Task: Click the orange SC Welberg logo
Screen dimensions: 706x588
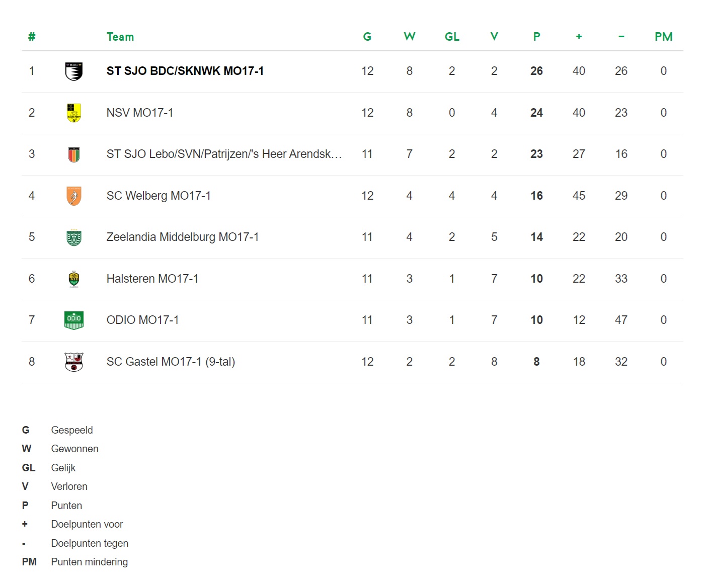Action: [74, 196]
